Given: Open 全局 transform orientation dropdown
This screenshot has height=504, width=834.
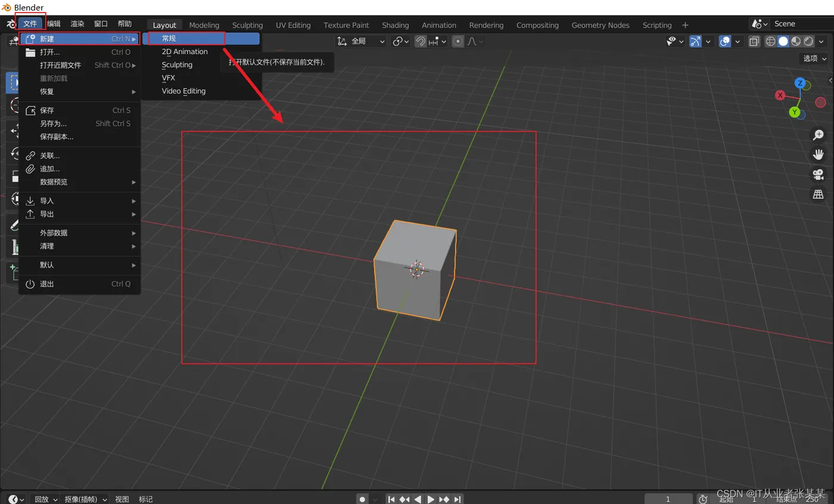Looking at the screenshot, I should [361, 41].
